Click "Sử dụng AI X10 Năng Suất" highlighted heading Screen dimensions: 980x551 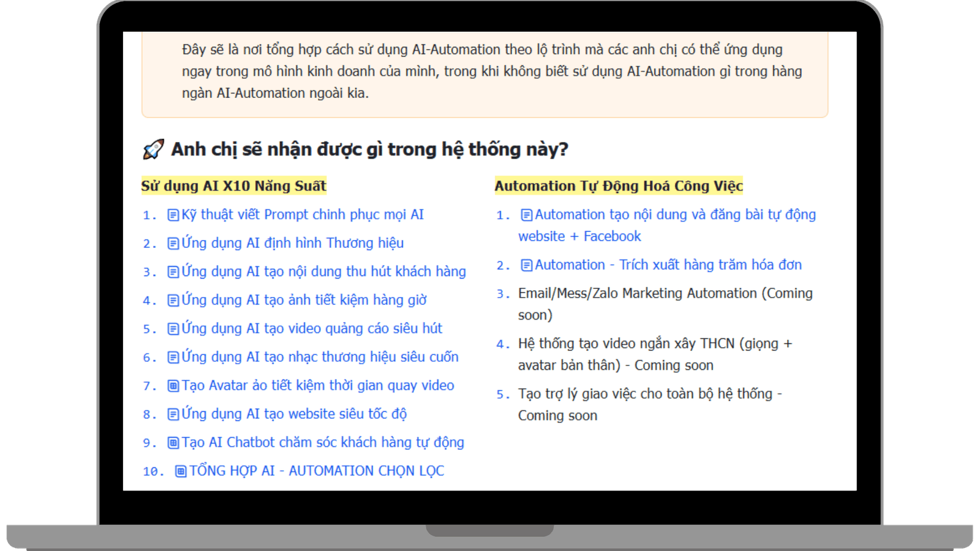point(233,186)
